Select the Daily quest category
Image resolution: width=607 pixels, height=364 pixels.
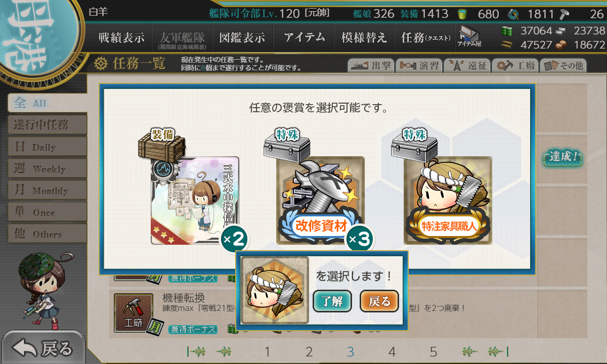pyautogui.click(x=47, y=147)
